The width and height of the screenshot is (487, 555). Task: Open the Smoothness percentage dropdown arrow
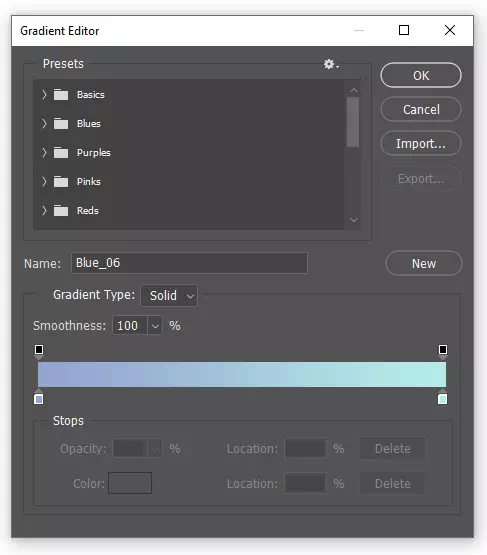(x=155, y=326)
